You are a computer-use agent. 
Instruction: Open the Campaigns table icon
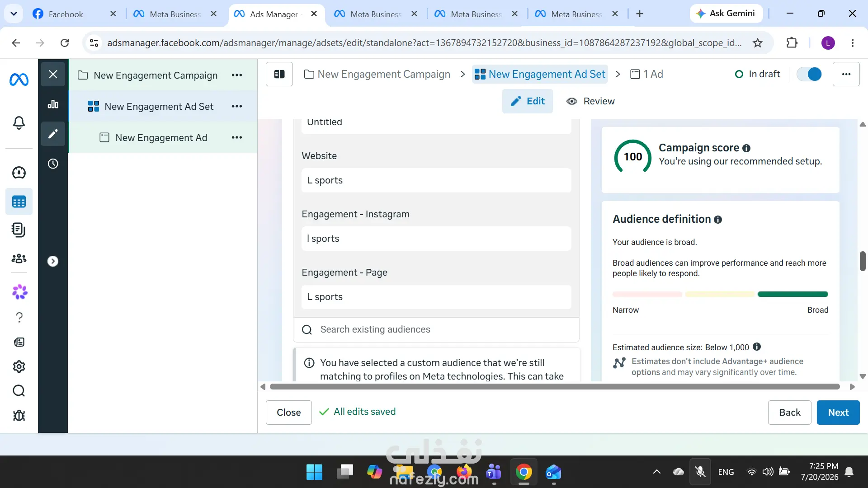(x=19, y=202)
